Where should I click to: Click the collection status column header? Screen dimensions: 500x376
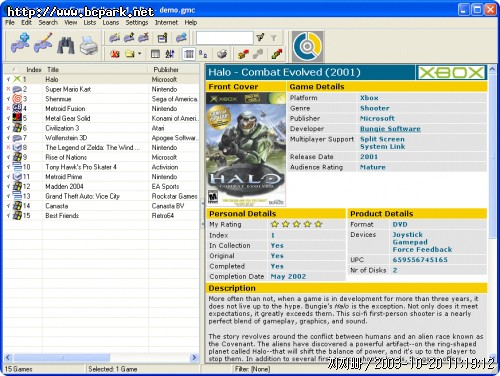pos(13,69)
